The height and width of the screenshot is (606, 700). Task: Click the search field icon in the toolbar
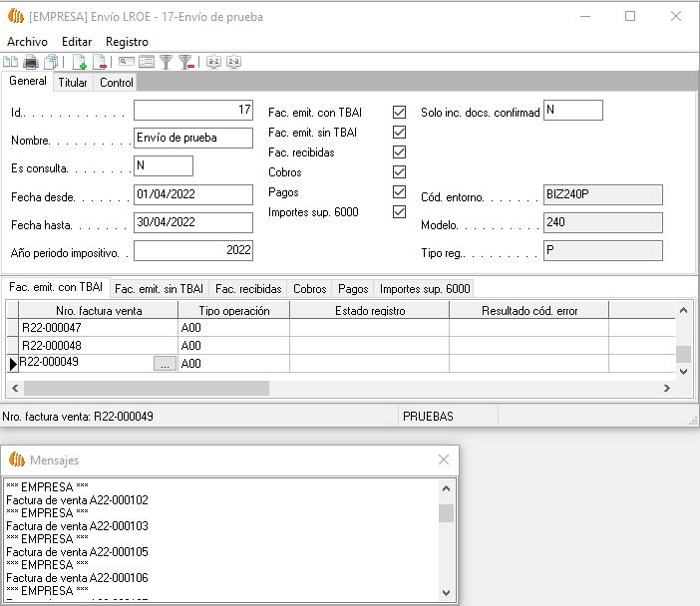pyautogui.click(x=128, y=62)
